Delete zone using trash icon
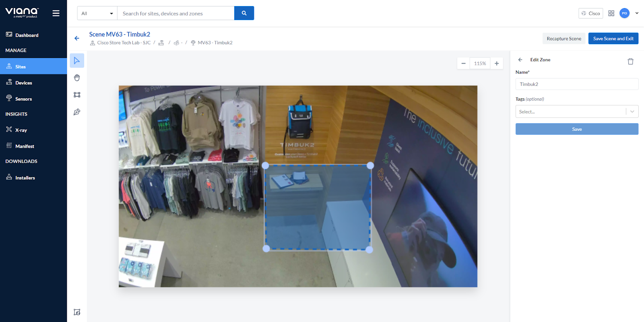Screen dimensions: 644x322 point(630,62)
